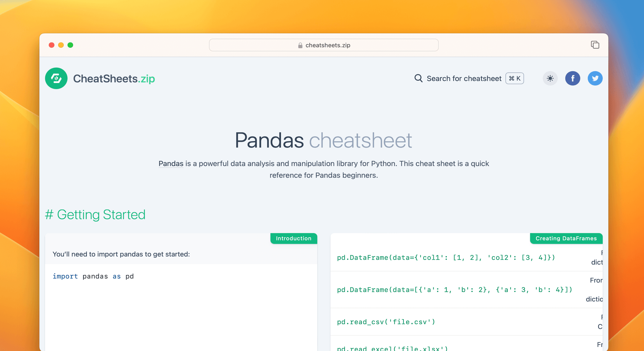Select the ⌘K shortcut badge
The image size is (644, 351).
click(x=514, y=78)
